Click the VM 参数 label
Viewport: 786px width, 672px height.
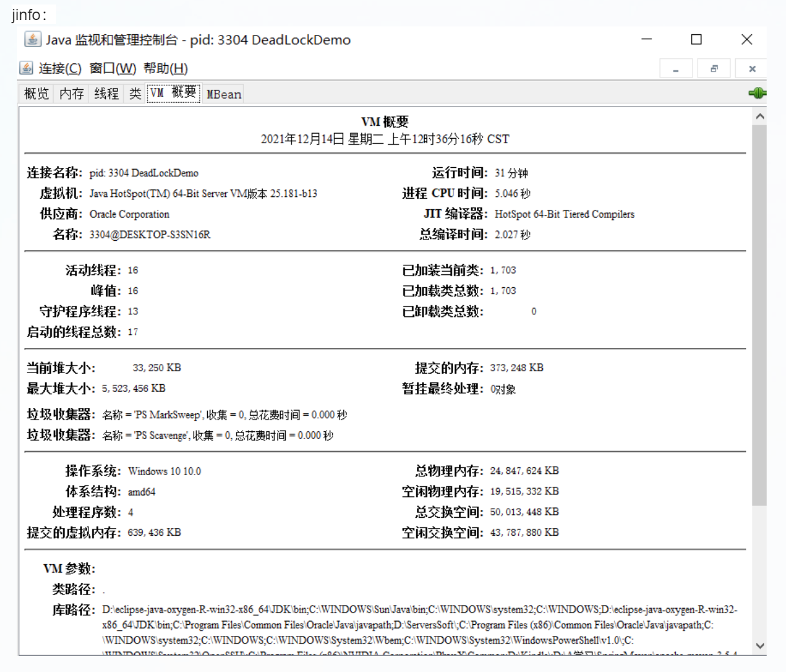tap(69, 569)
